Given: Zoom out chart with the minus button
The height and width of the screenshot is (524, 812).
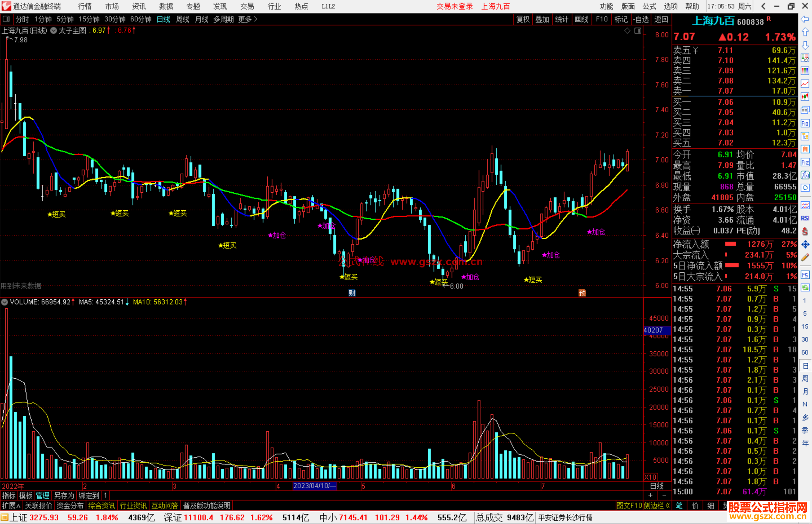Looking at the screenshot, I should 664,495.
